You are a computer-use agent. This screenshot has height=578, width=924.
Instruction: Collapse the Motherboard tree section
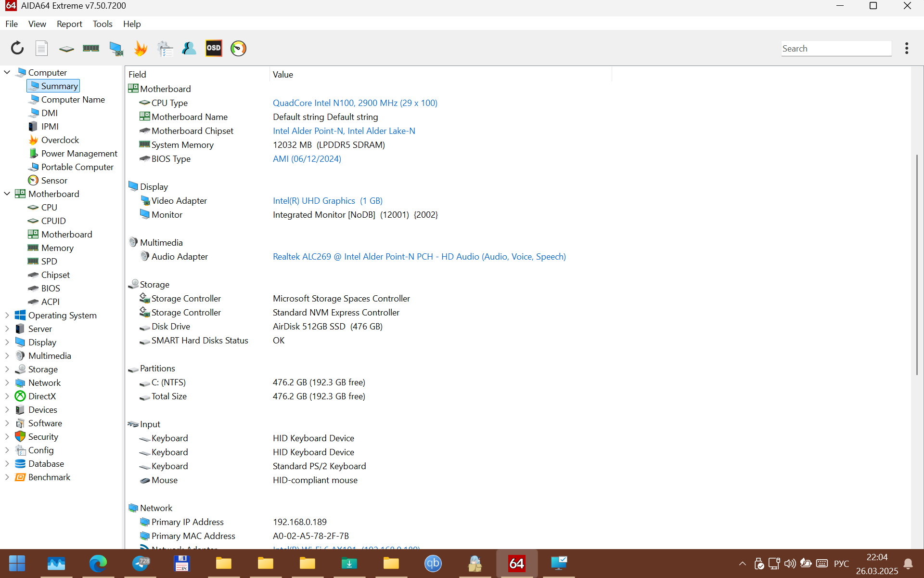pos(7,194)
